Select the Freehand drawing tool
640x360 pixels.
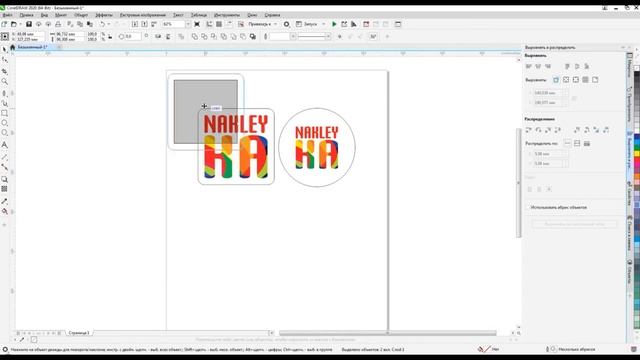pyautogui.click(x=4, y=93)
